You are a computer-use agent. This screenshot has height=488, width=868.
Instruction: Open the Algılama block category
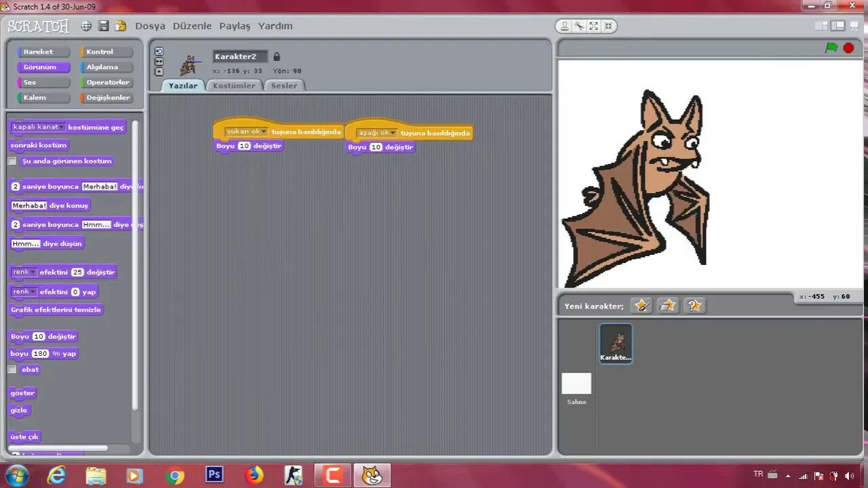(106, 67)
